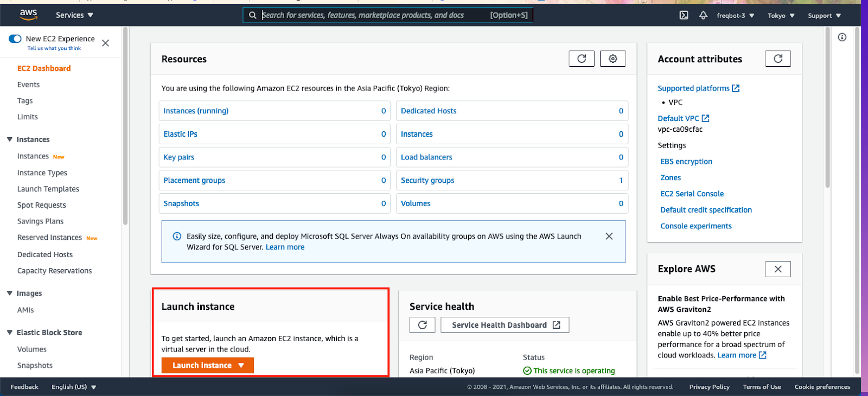Image resolution: width=868 pixels, height=396 pixels.
Task: Open the notifications bell icon
Action: pos(703,15)
